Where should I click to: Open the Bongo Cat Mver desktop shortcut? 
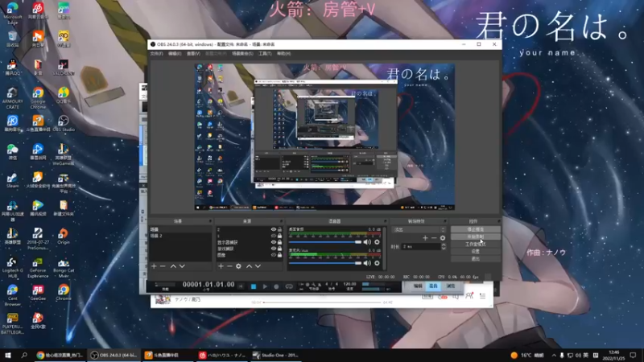(x=64, y=268)
